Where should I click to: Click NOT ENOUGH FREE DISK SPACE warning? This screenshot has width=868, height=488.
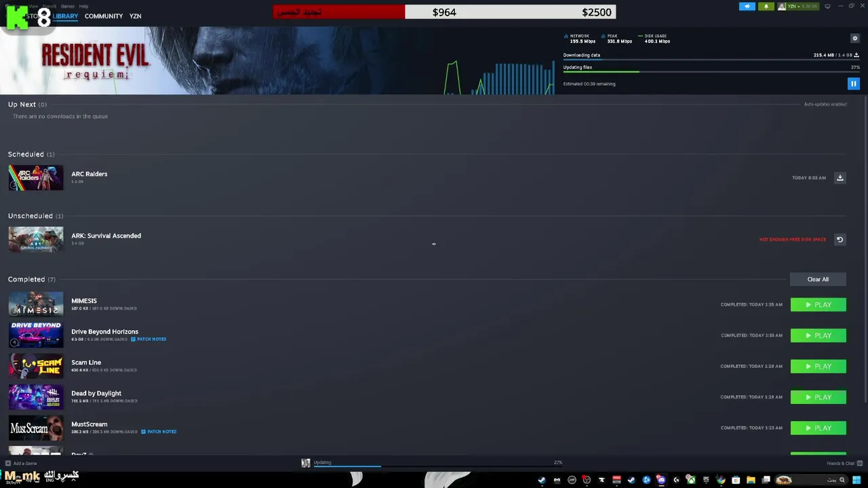click(793, 239)
